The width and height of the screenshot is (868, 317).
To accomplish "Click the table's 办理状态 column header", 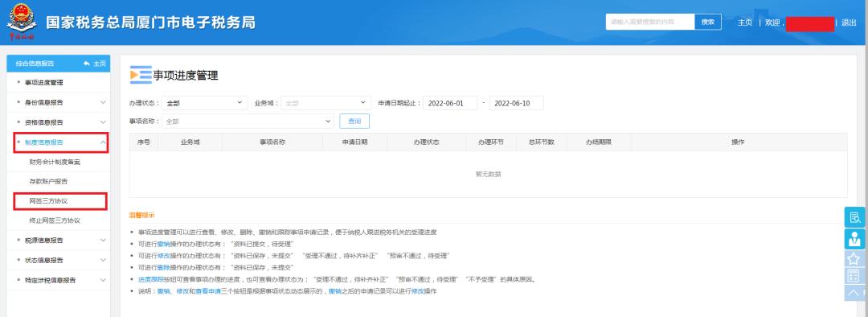I will click(x=426, y=142).
